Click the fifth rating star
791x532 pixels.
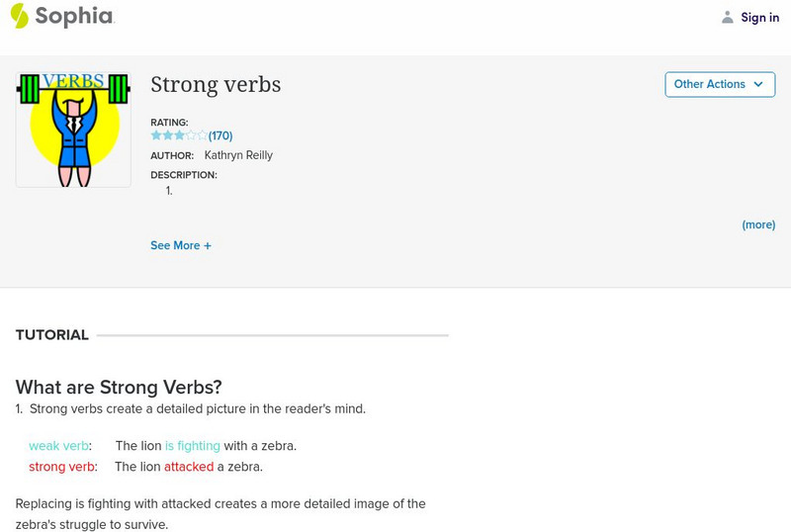click(203, 135)
